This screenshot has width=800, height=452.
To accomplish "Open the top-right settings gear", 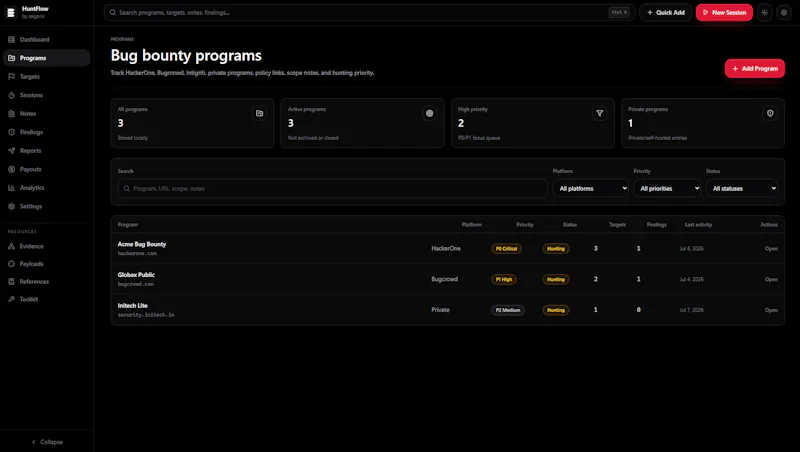I will tap(784, 12).
